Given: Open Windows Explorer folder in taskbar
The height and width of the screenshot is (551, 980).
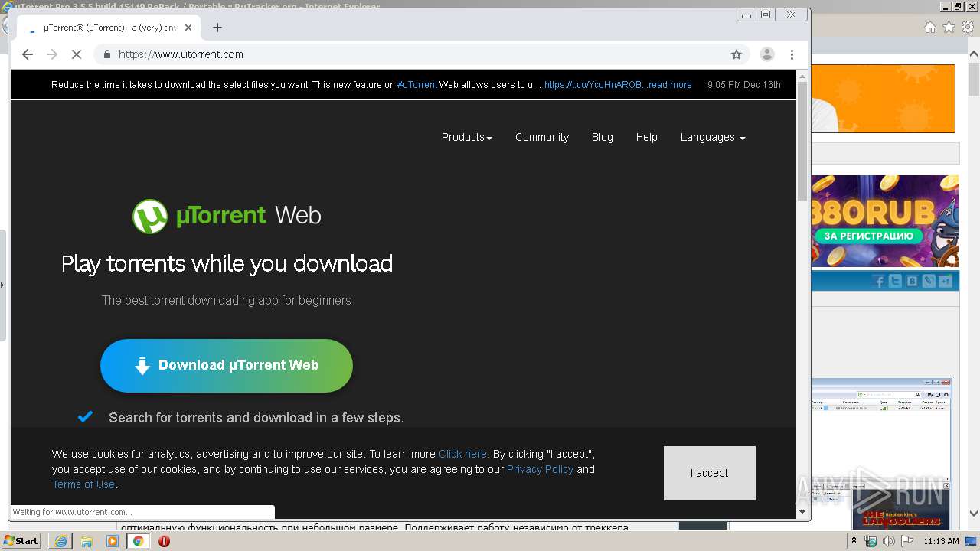Looking at the screenshot, I should coord(87,541).
